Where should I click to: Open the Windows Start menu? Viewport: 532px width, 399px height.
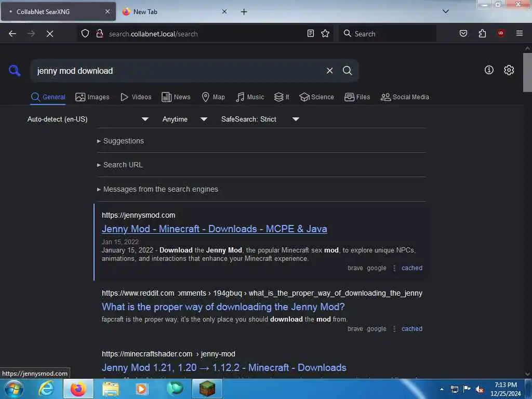click(x=14, y=389)
